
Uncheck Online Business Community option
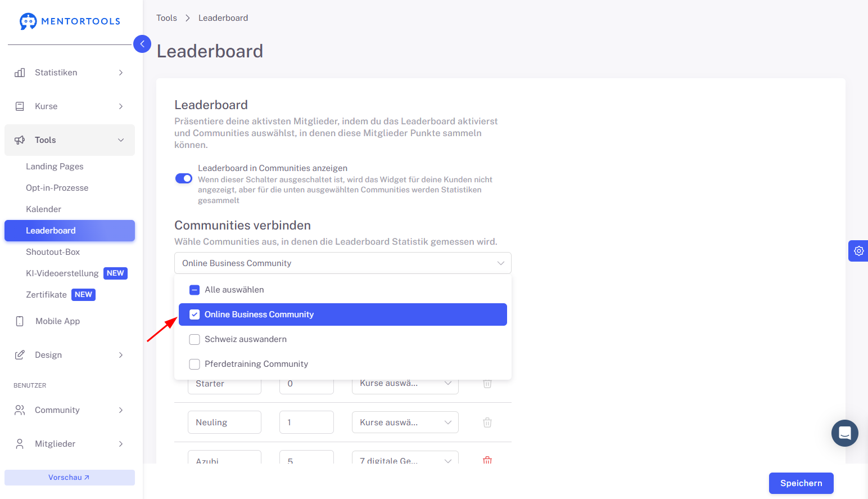[x=195, y=314]
